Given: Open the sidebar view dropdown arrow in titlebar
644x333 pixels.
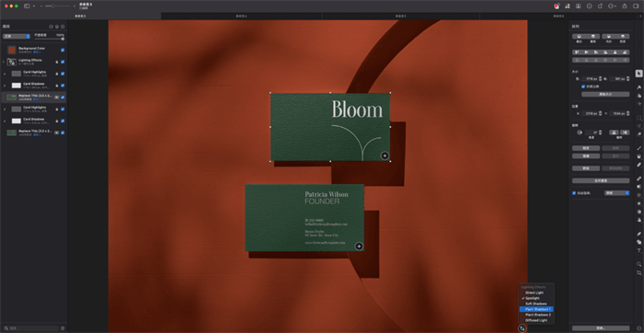Looking at the screenshot, I should [x=34, y=6].
